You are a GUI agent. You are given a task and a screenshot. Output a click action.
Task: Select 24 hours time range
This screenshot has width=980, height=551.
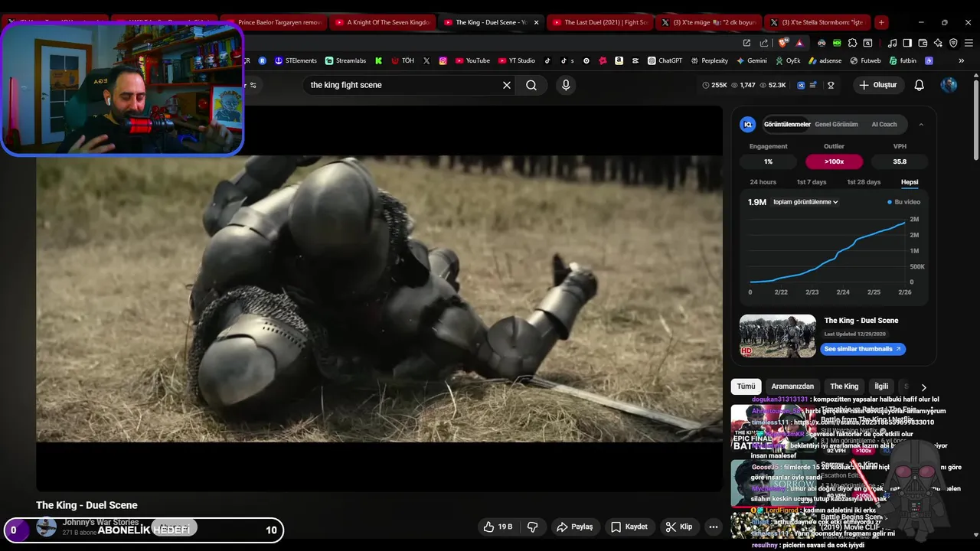click(x=763, y=182)
